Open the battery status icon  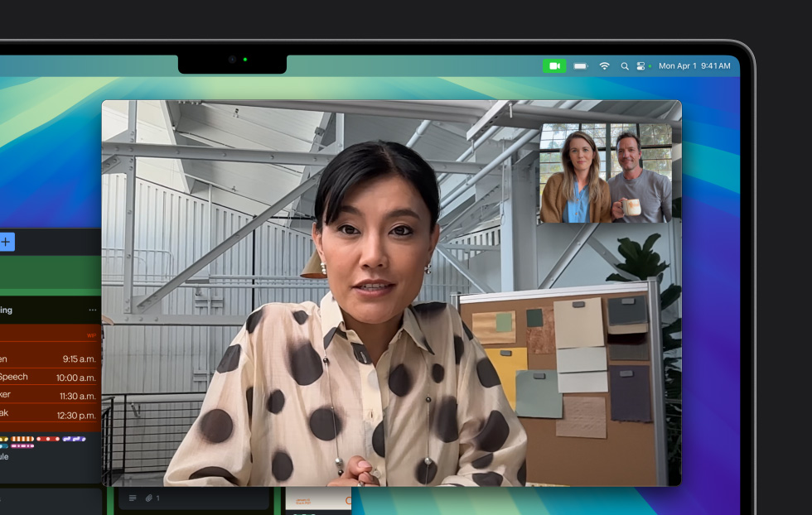click(x=581, y=65)
